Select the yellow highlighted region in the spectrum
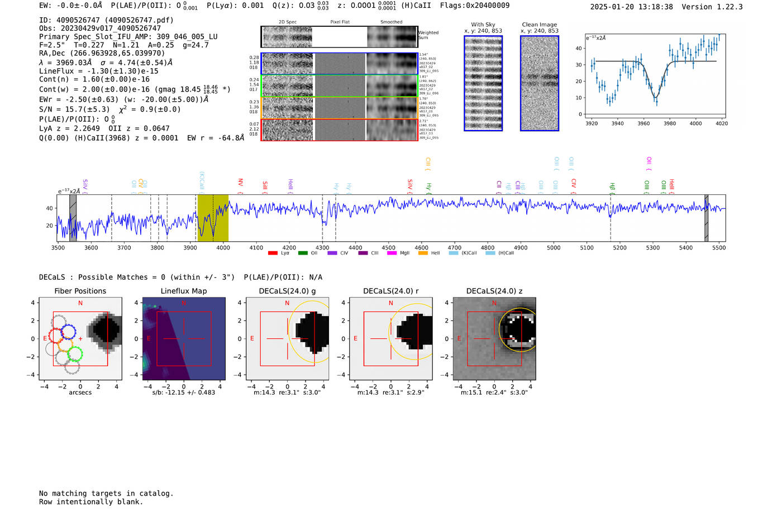This screenshot has height=532, width=782. coord(213,218)
